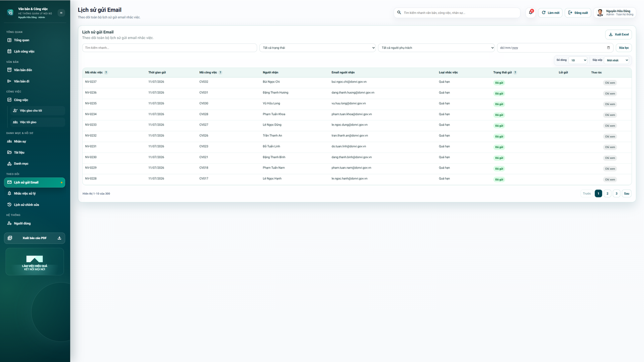Open the calendar picker icon in date field
644x362 pixels.
click(608, 48)
